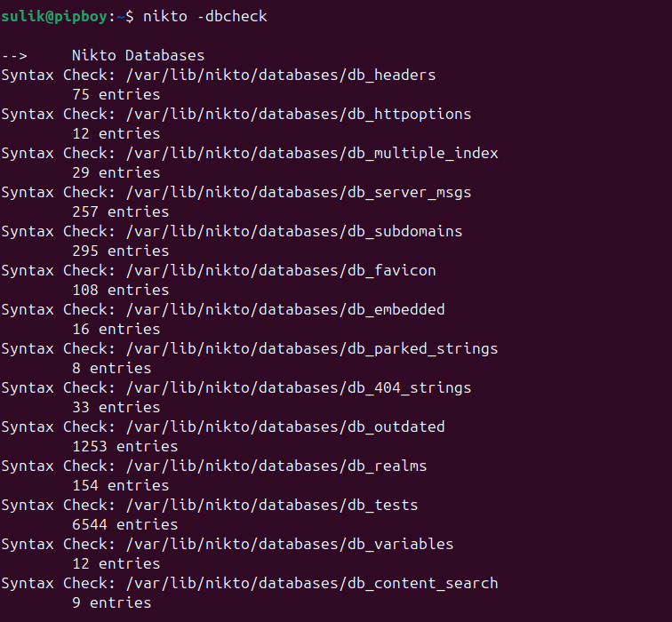The height and width of the screenshot is (622, 672).
Task: Click the db_httpoptions database path
Action: pyautogui.click(x=299, y=115)
